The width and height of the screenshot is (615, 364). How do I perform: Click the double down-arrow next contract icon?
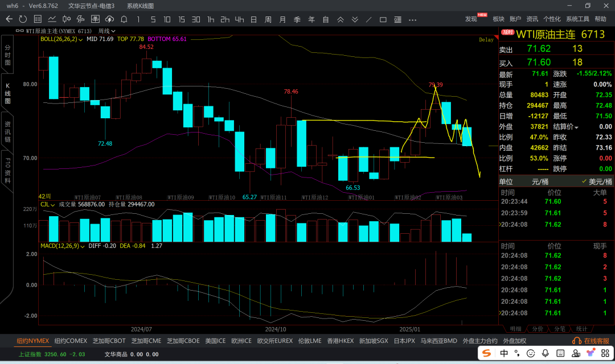(355, 19)
